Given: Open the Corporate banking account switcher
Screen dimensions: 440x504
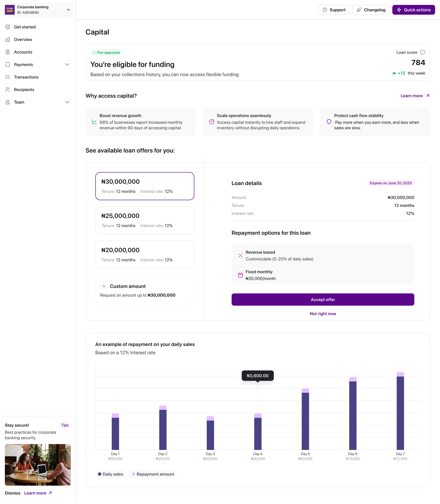Looking at the screenshot, I should coord(38,10).
